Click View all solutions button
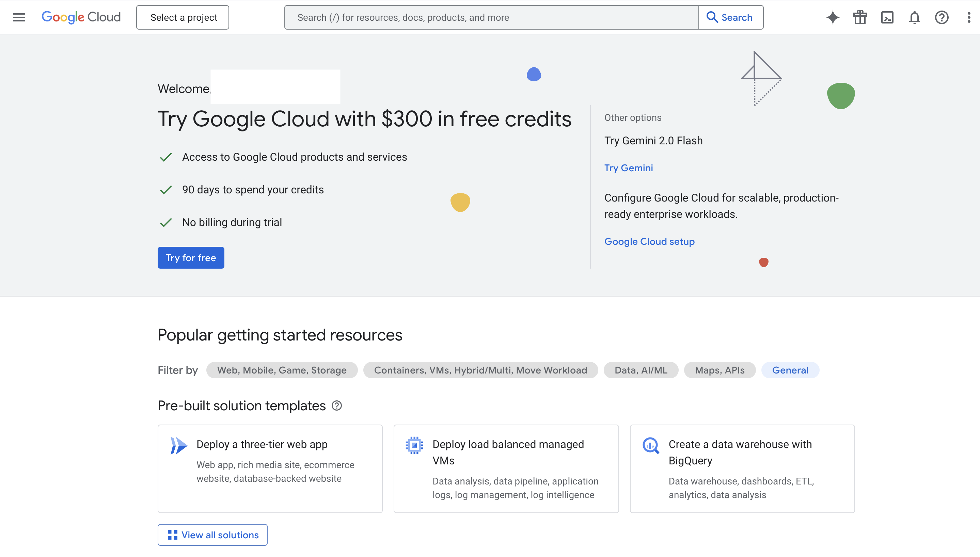980x557 pixels. (212, 535)
